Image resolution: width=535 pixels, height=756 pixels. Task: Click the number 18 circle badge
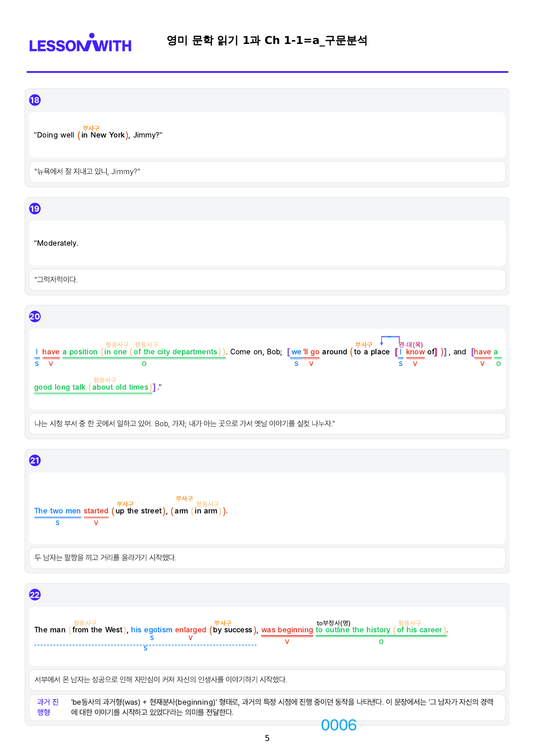pyautogui.click(x=34, y=100)
